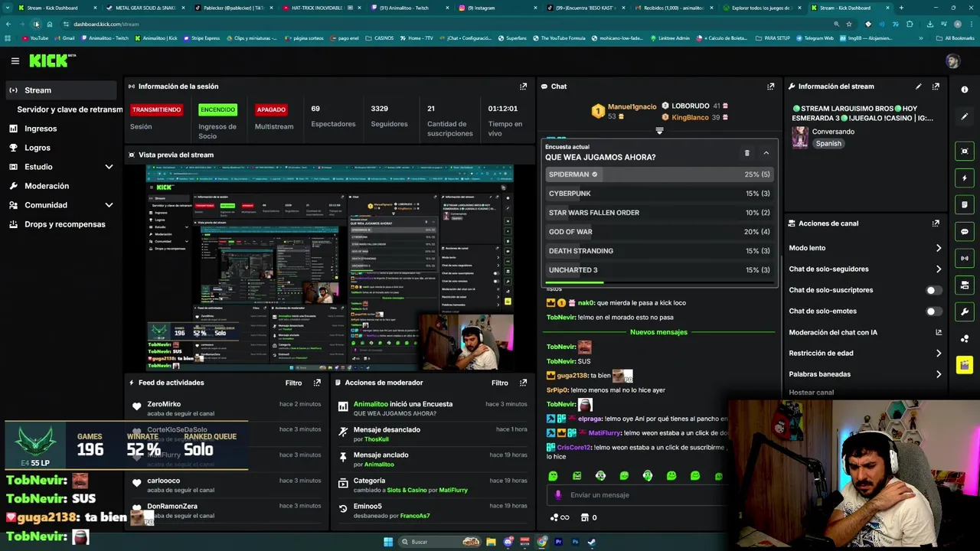Toggle the channel actions widget in right sidebar
This screenshot has width=980, height=551.
pos(965,285)
